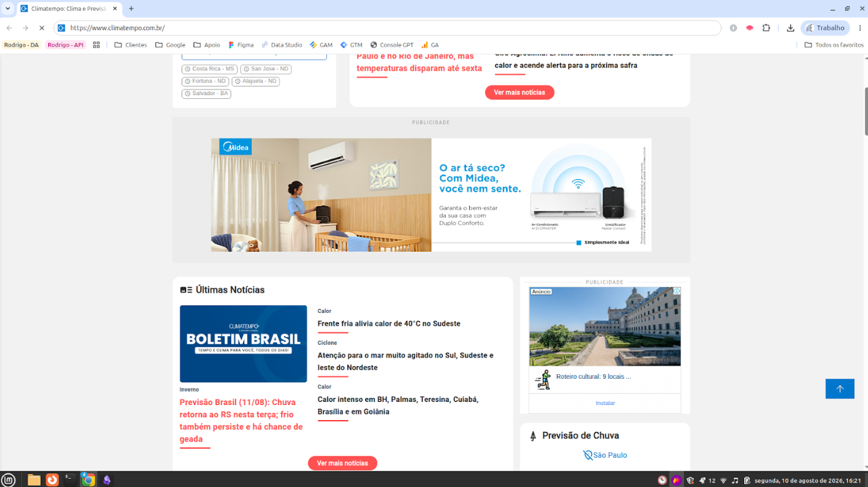
Task: Expand the Todos os favoritos folder
Action: (x=834, y=45)
